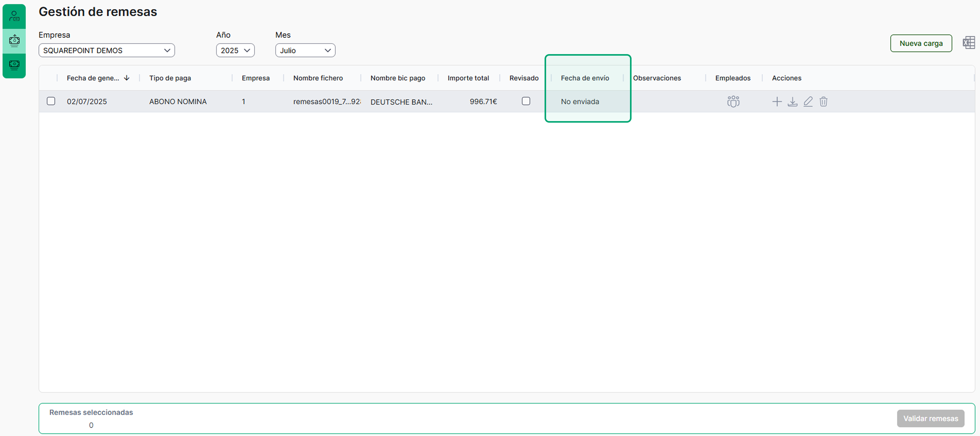Expand the Año dropdown showing 2025
Screen dimensions: 980x436
[x=235, y=50]
